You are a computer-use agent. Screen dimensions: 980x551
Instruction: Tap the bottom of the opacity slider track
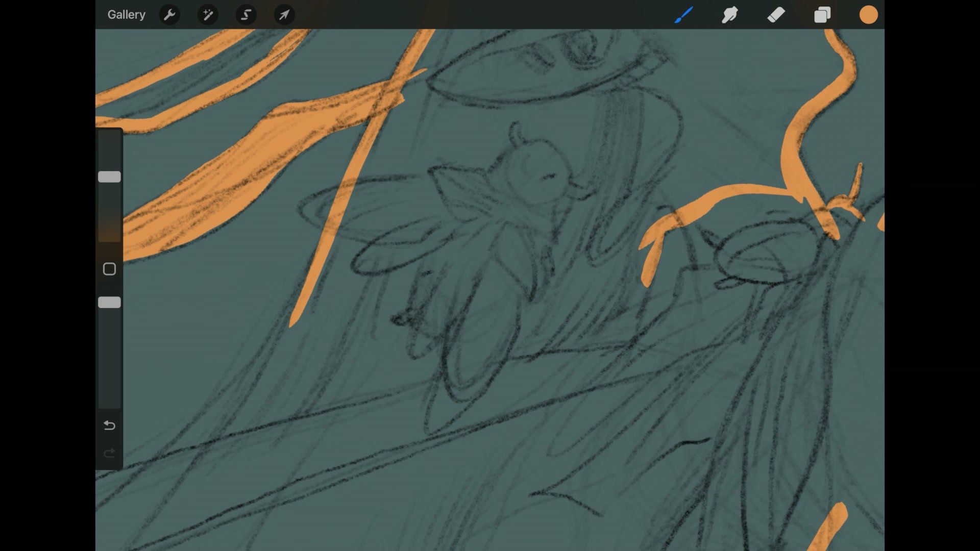click(x=109, y=400)
